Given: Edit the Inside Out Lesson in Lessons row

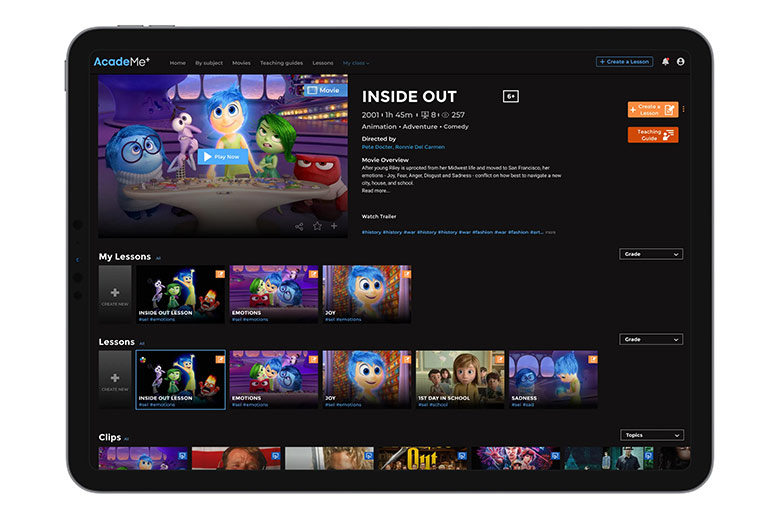Looking at the screenshot, I should (x=220, y=359).
